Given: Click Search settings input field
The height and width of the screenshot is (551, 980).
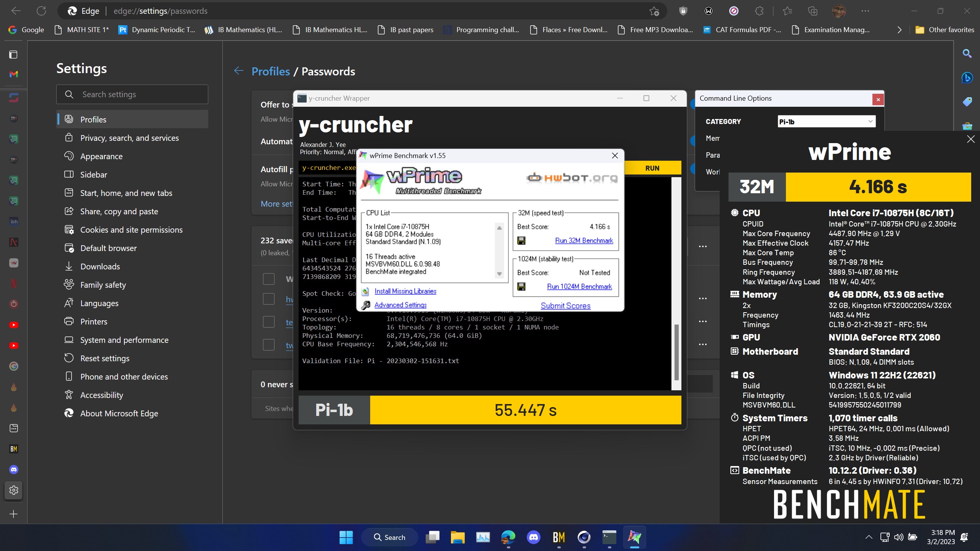Looking at the screenshot, I should pyautogui.click(x=132, y=94).
